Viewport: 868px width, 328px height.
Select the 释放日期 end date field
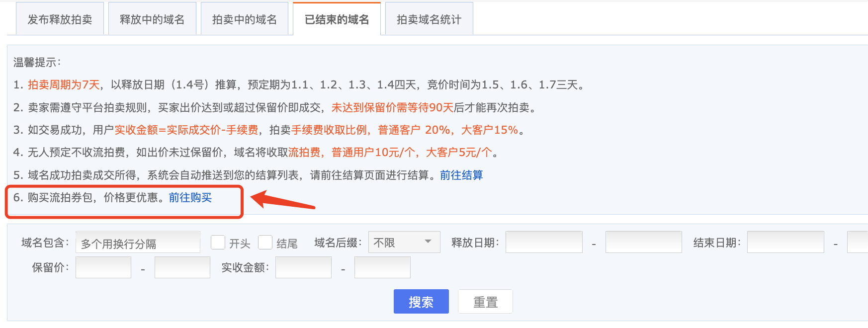tap(644, 242)
